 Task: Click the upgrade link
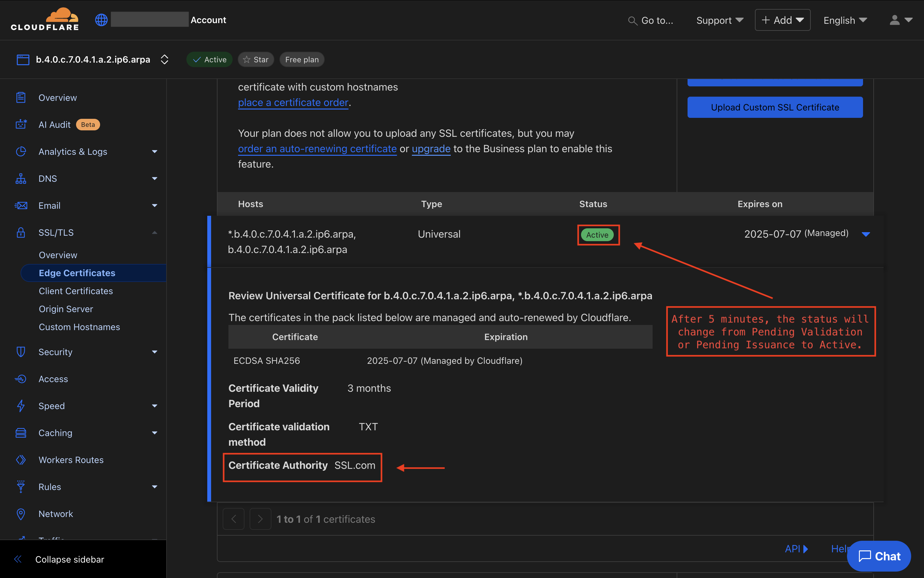431,149
